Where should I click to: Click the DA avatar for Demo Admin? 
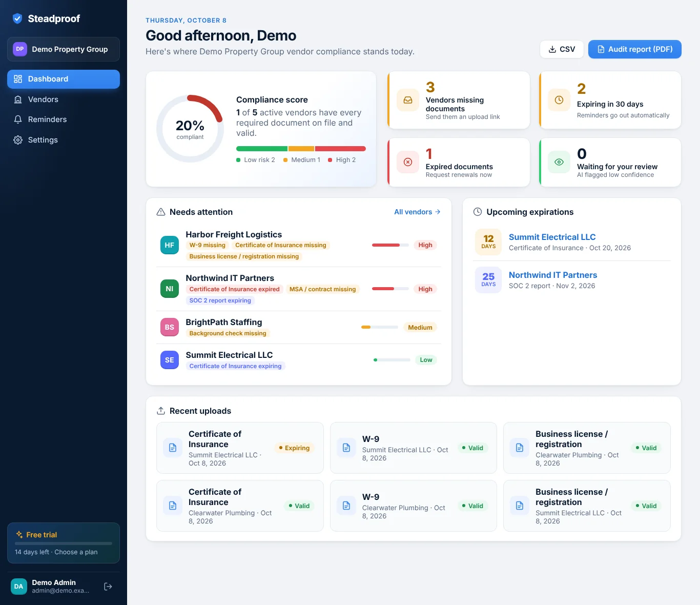coord(19,587)
